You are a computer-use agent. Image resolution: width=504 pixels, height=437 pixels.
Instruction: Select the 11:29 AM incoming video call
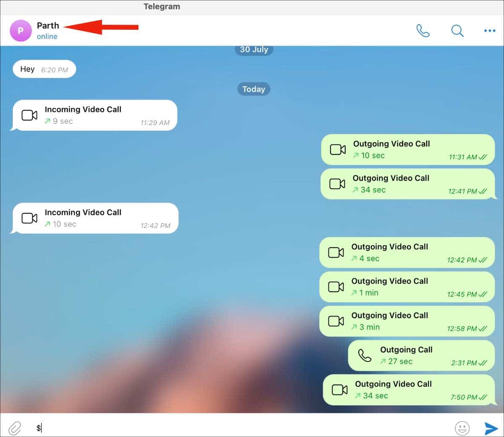click(x=95, y=115)
